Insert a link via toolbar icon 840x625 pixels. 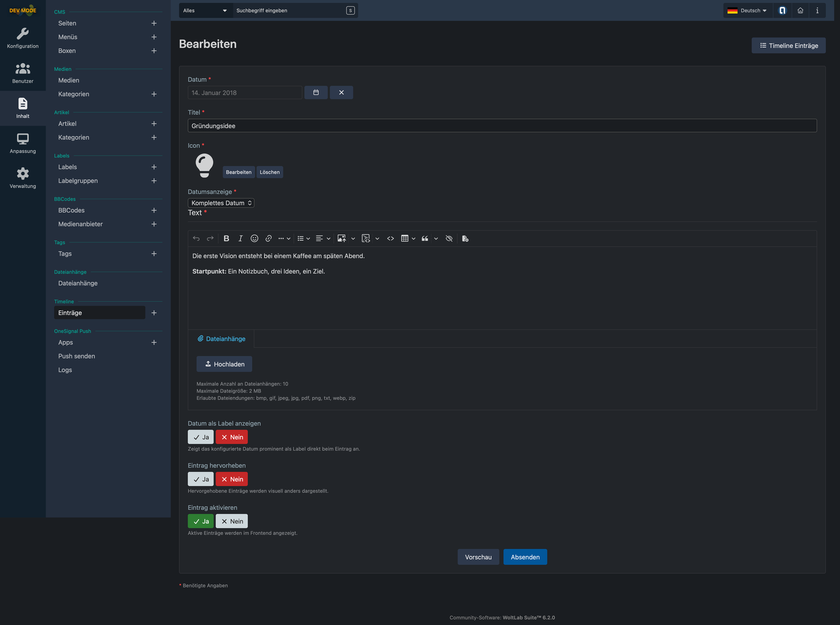click(268, 239)
